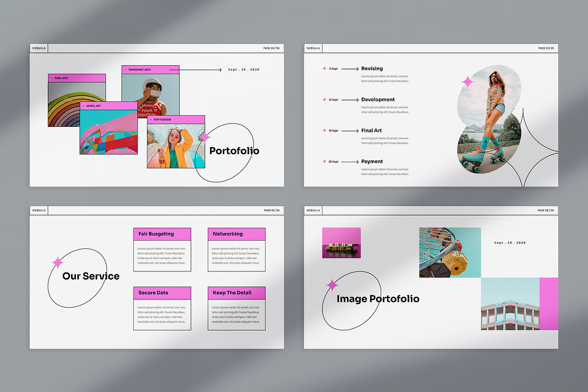Select the woman in yellow jacket photo
The image size is (588, 392).
pyautogui.click(x=176, y=146)
